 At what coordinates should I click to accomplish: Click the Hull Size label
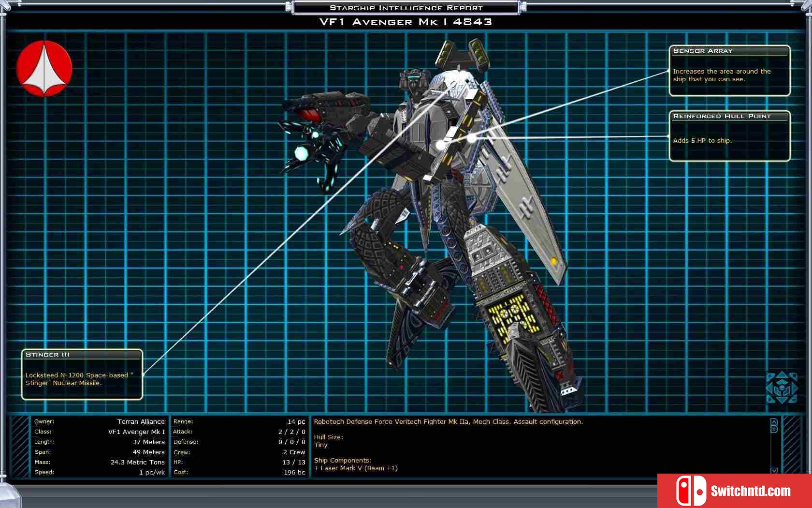click(x=329, y=437)
